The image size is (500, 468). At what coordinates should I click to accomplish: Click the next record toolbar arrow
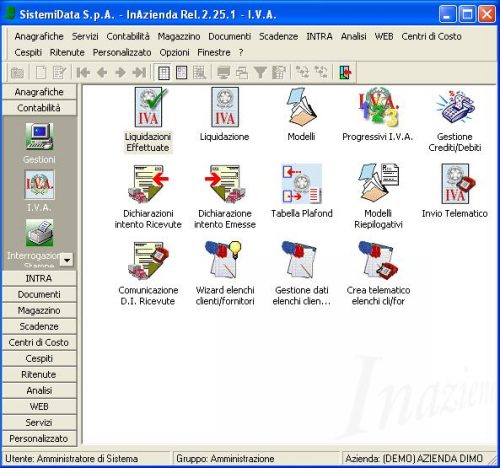120,72
